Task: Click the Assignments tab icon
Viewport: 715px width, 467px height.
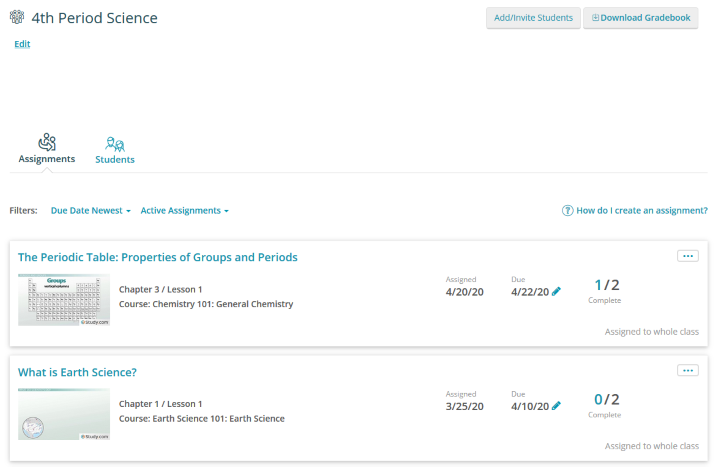Action: 47,142
